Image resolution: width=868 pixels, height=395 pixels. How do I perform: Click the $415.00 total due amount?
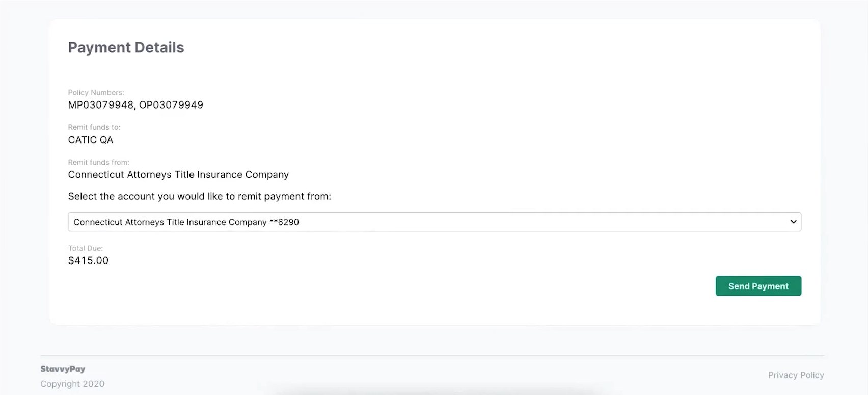point(88,260)
